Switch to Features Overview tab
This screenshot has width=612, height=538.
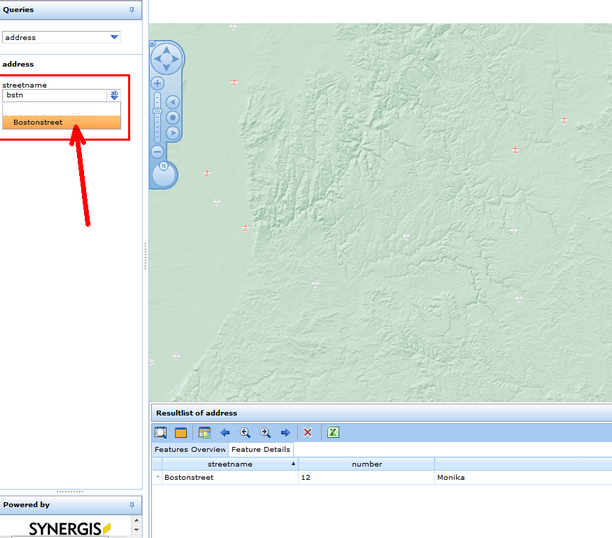pyautogui.click(x=190, y=449)
